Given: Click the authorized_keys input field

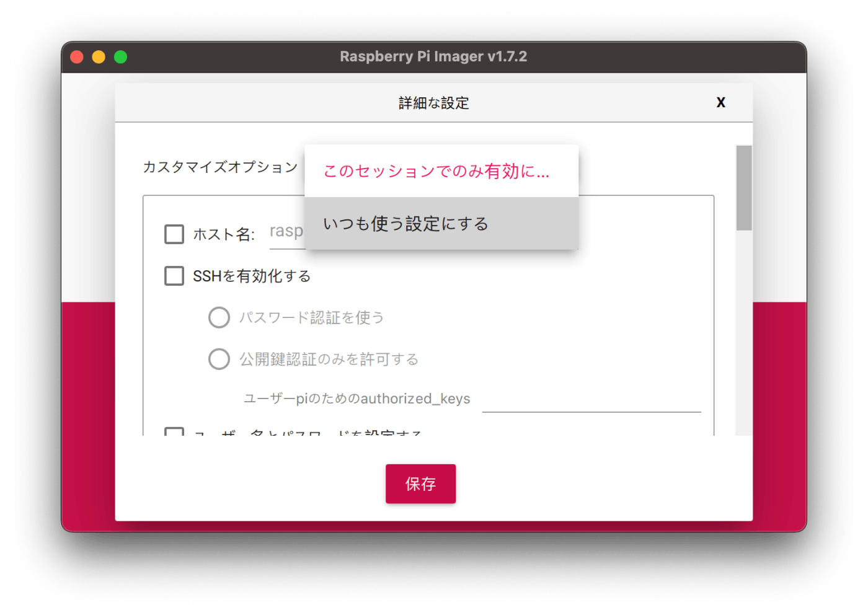Looking at the screenshot, I should (591, 399).
